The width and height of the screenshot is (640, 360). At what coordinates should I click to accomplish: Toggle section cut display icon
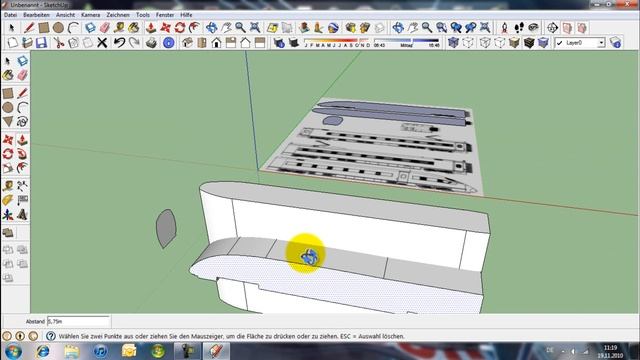point(582,28)
